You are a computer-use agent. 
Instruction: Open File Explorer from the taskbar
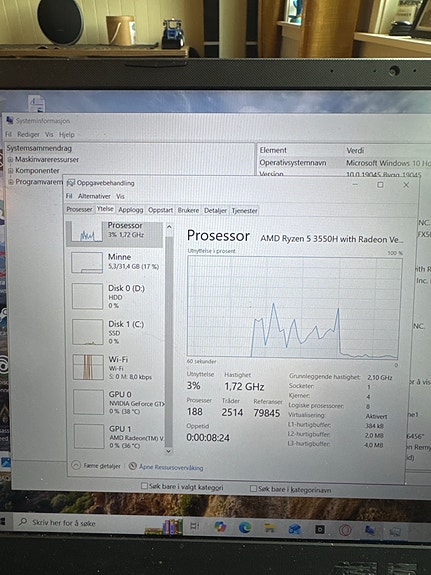coord(270,528)
